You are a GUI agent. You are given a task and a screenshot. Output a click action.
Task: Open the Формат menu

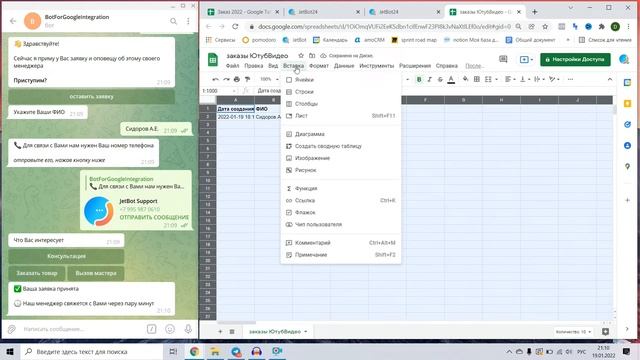pos(319,66)
